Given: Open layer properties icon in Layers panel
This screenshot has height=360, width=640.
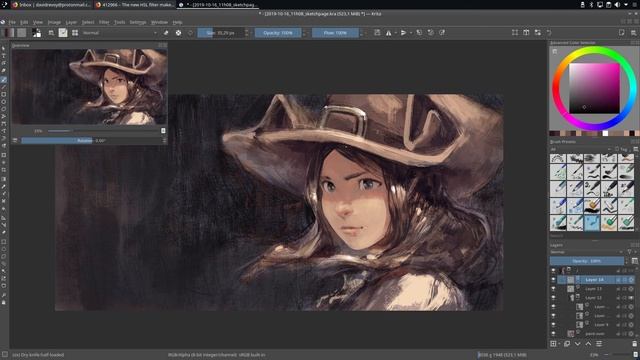Looking at the screenshot, I should pos(599,344).
